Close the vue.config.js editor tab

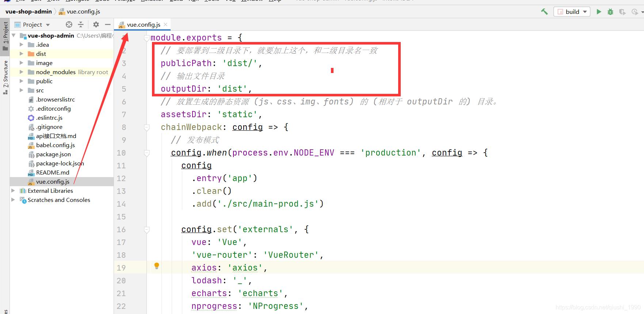(x=165, y=24)
